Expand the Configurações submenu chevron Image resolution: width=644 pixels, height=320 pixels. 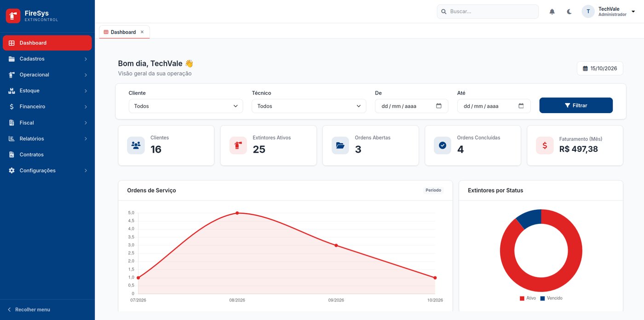click(x=86, y=171)
